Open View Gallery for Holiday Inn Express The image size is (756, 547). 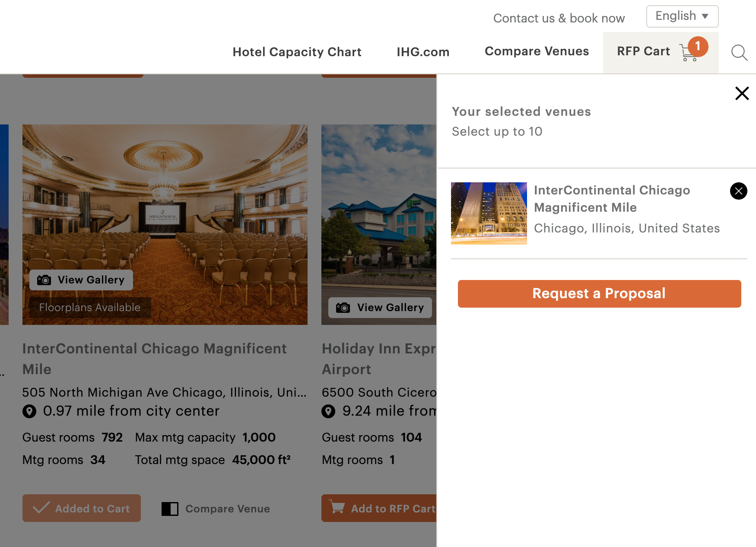[x=380, y=308]
